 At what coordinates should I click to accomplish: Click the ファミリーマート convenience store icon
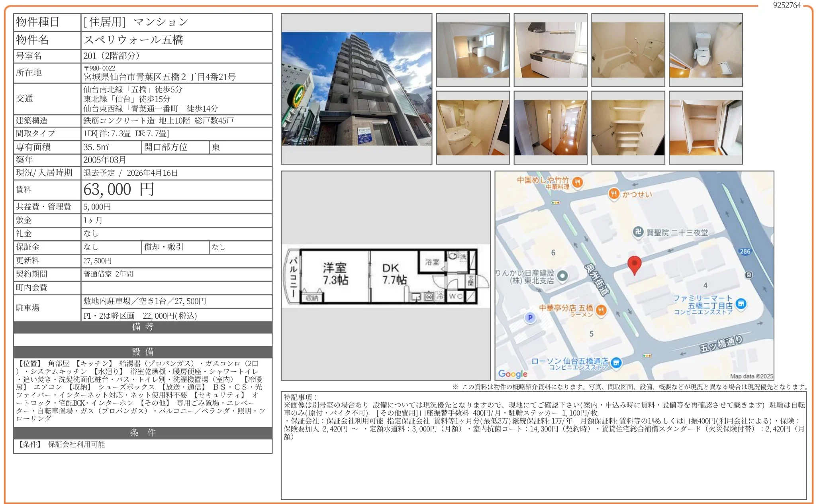click(x=741, y=304)
